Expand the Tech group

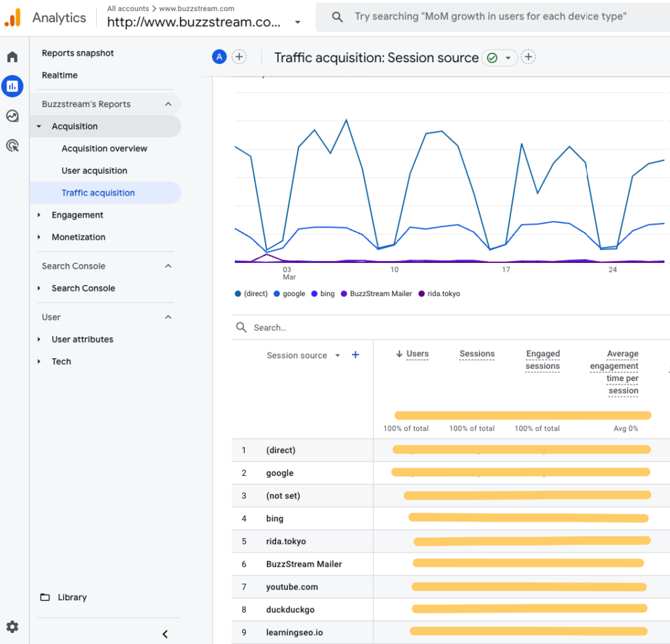click(x=39, y=362)
